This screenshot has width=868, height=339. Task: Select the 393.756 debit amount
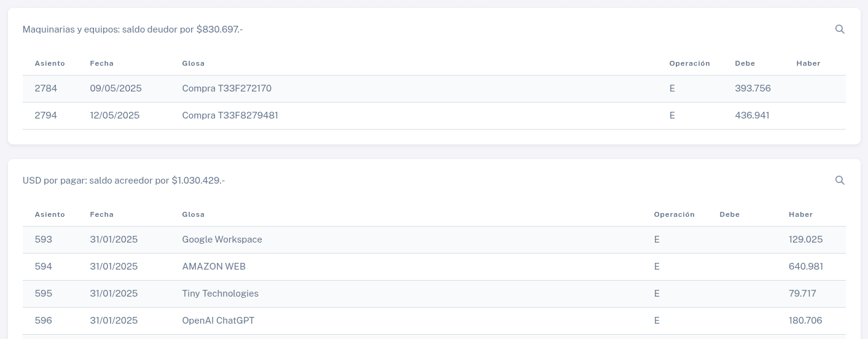(x=753, y=88)
